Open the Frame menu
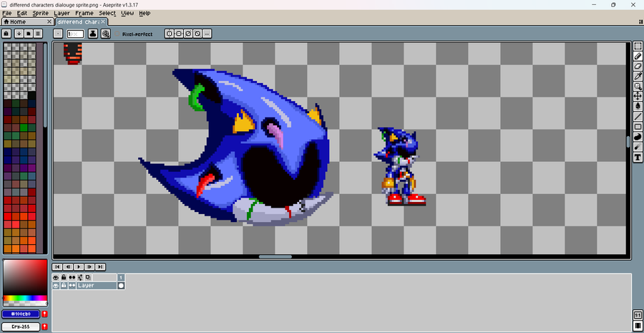Image resolution: width=644 pixels, height=333 pixels. click(x=84, y=13)
